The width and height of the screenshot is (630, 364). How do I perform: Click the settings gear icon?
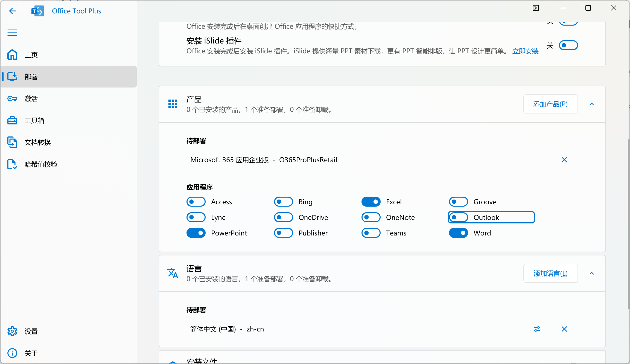tap(12, 331)
